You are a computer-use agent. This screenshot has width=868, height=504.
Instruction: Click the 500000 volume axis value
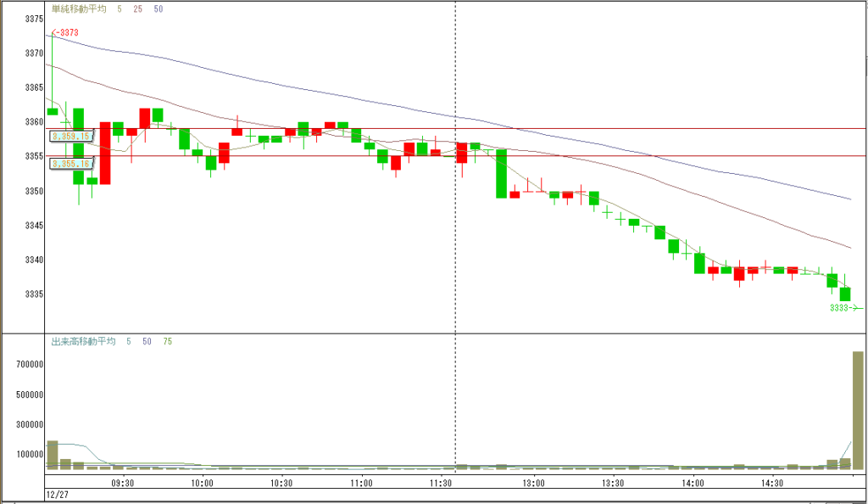pos(30,395)
